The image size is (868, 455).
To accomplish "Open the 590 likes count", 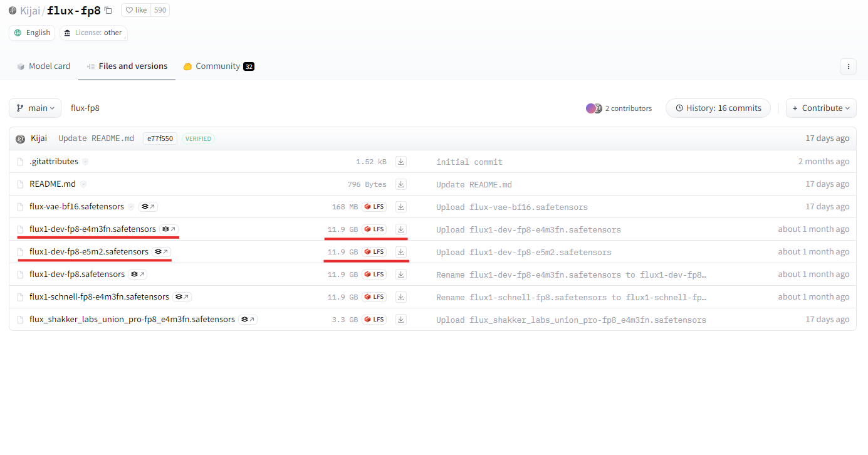I will coord(160,10).
